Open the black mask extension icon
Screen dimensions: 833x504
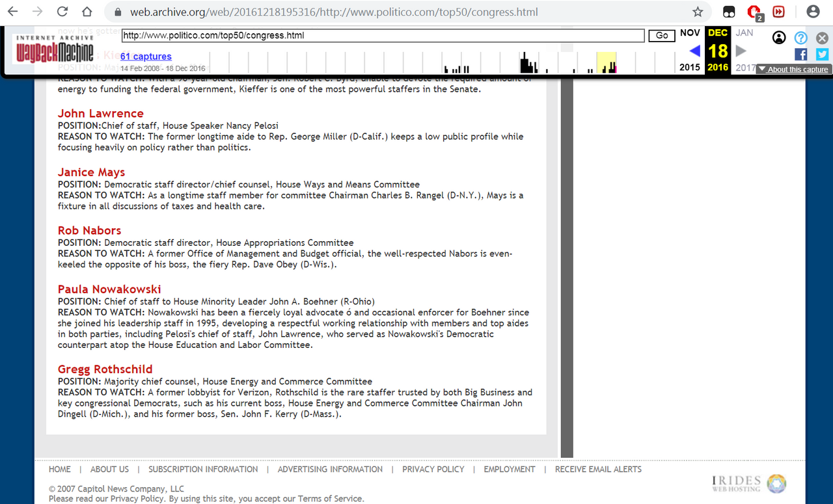730,12
